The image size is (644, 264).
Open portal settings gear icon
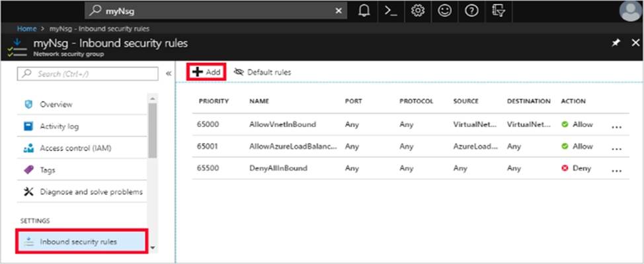click(418, 11)
